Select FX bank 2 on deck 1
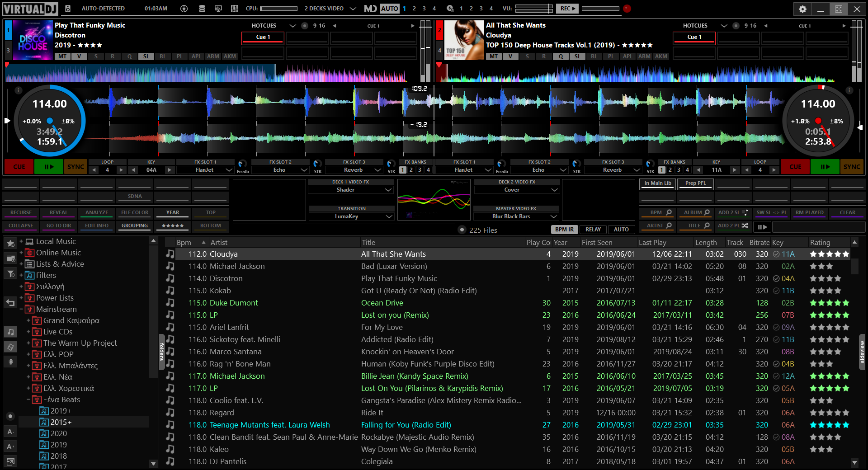 point(411,170)
